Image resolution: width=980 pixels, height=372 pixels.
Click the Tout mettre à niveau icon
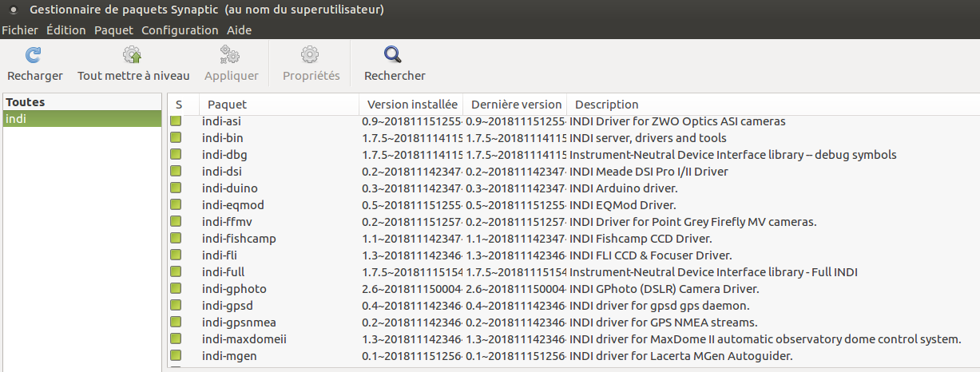tap(133, 55)
